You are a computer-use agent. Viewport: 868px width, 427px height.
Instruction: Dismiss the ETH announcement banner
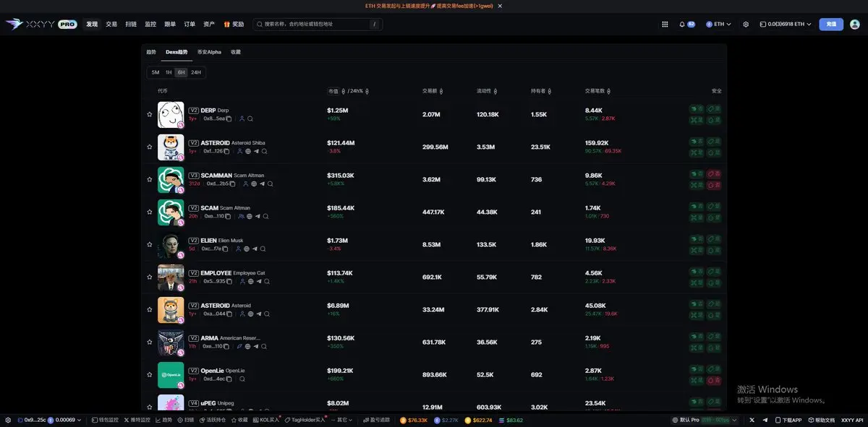pyautogui.click(x=500, y=6)
